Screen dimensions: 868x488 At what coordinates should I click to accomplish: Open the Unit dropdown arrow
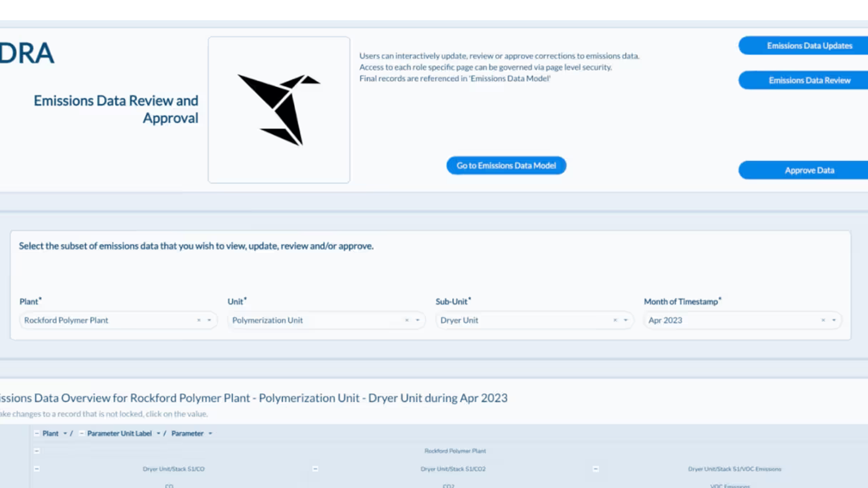[x=417, y=320]
